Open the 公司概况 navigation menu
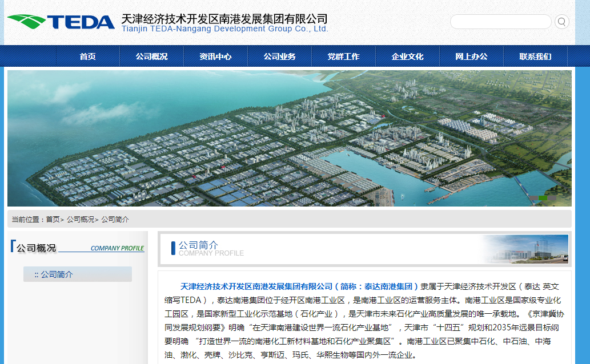The height and width of the screenshot is (364, 590). pyautogui.click(x=151, y=56)
